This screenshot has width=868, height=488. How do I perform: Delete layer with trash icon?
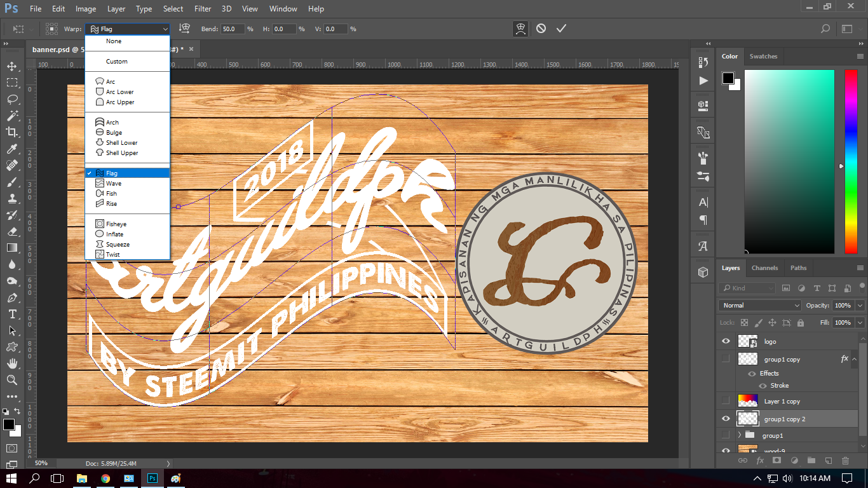coord(845,460)
